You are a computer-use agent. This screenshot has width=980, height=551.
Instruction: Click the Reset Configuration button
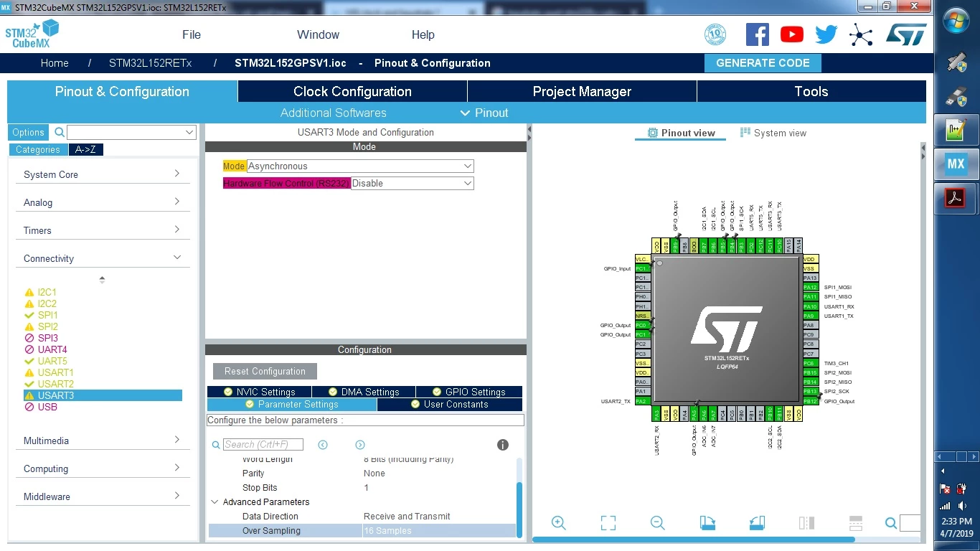265,372
